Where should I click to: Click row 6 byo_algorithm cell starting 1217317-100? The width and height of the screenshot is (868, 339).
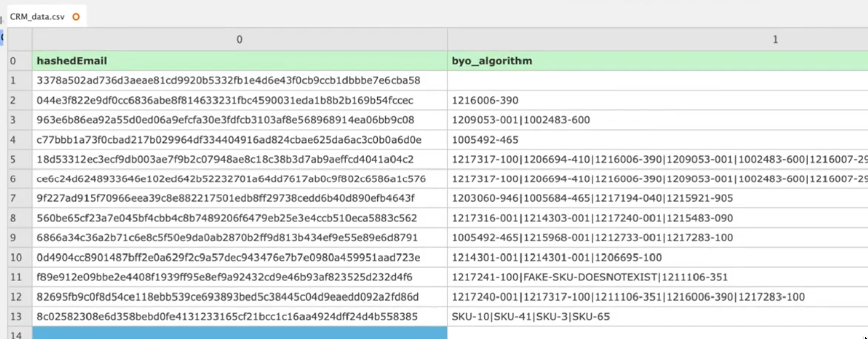(658, 179)
